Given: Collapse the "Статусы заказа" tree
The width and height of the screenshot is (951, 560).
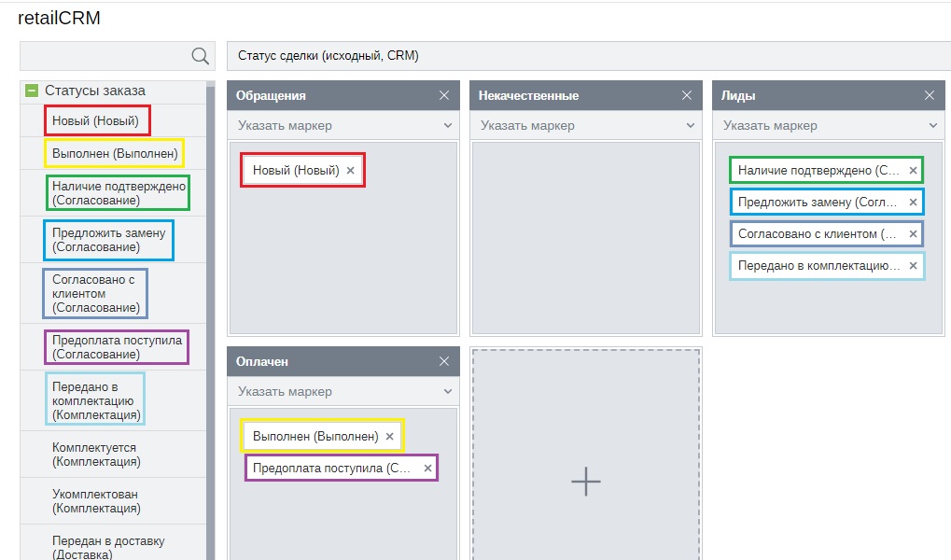Looking at the screenshot, I should [x=30, y=91].
